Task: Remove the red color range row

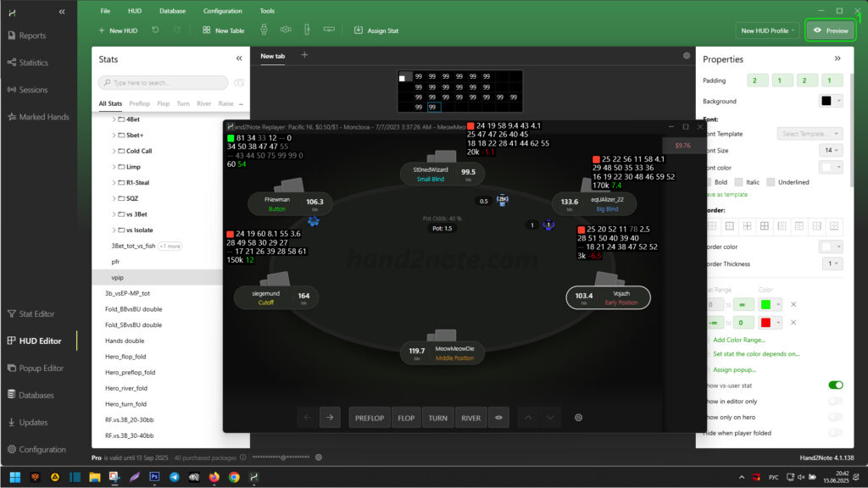Action: tap(793, 323)
